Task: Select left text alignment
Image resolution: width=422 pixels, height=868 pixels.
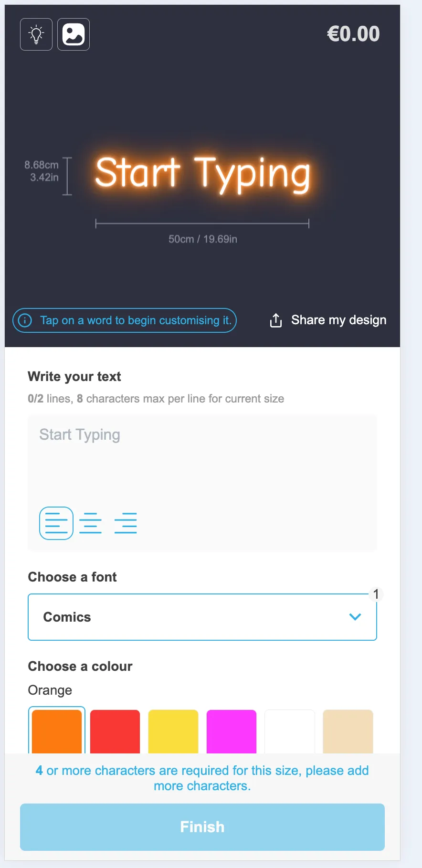Action: click(x=56, y=523)
